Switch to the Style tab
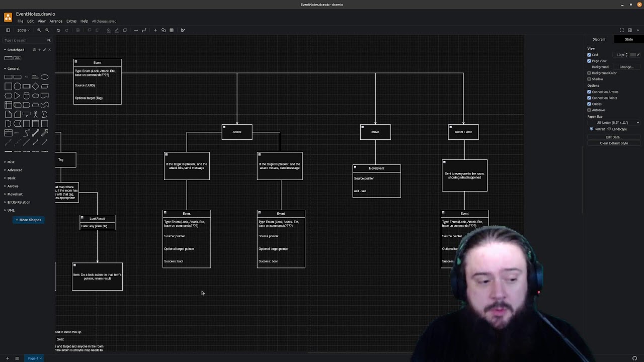 pyautogui.click(x=629, y=39)
